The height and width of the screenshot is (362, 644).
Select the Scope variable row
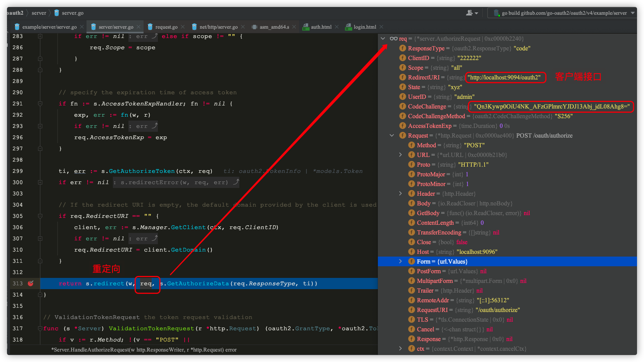pos(507,67)
